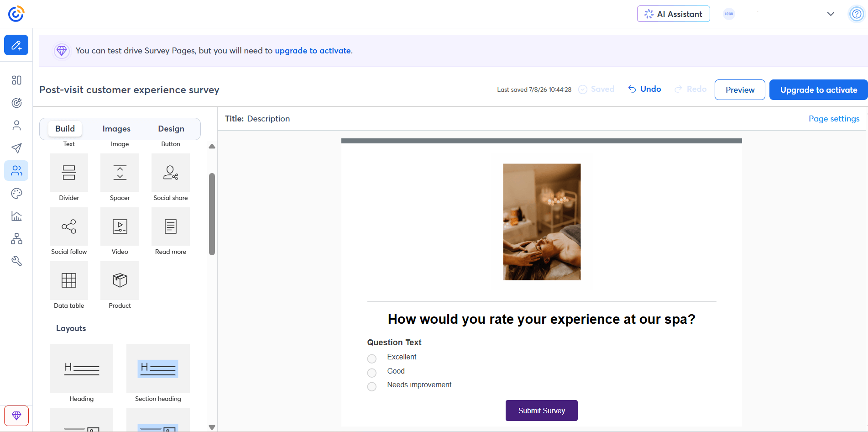The width and height of the screenshot is (868, 432).
Task: Open the dashboard icon in left sidebar
Action: tap(16, 80)
